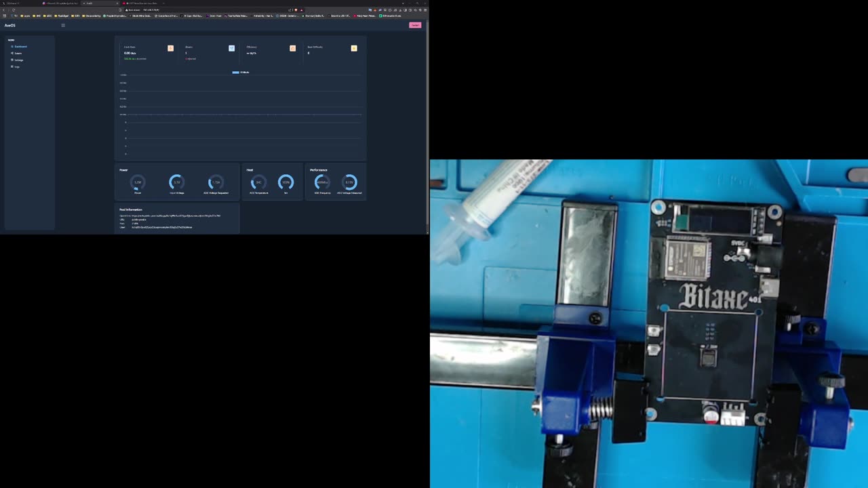This screenshot has height=488, width=868.
Task: Click the ASIC Voltage Measured gauge
Action: tap(349, 182)
